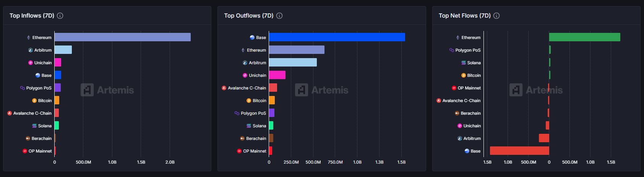Screen dimensions: 644x177
Task: Click the Avalanche C-Chain label in Top Net Flows
Action: pyautogui.click(x=461, y=101)
